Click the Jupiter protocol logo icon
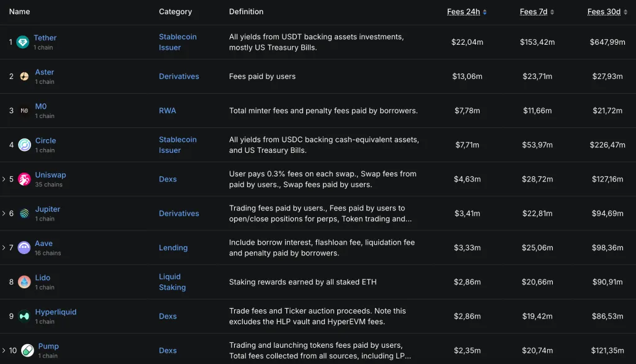This screenshot has width=636, height=364. point(24,214)
